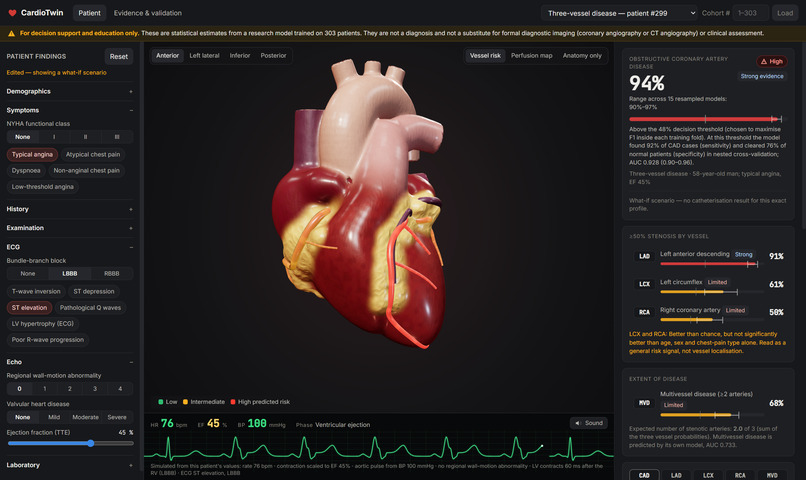Click the green Low risk legend swatch
This screenshot has height=480, width=806.
coord(161,402)
